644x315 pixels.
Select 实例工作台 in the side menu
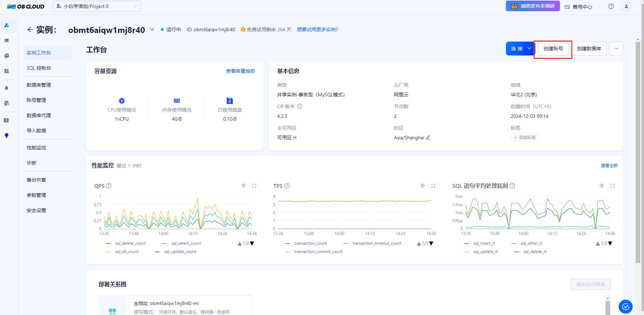[x=48, y=53]
